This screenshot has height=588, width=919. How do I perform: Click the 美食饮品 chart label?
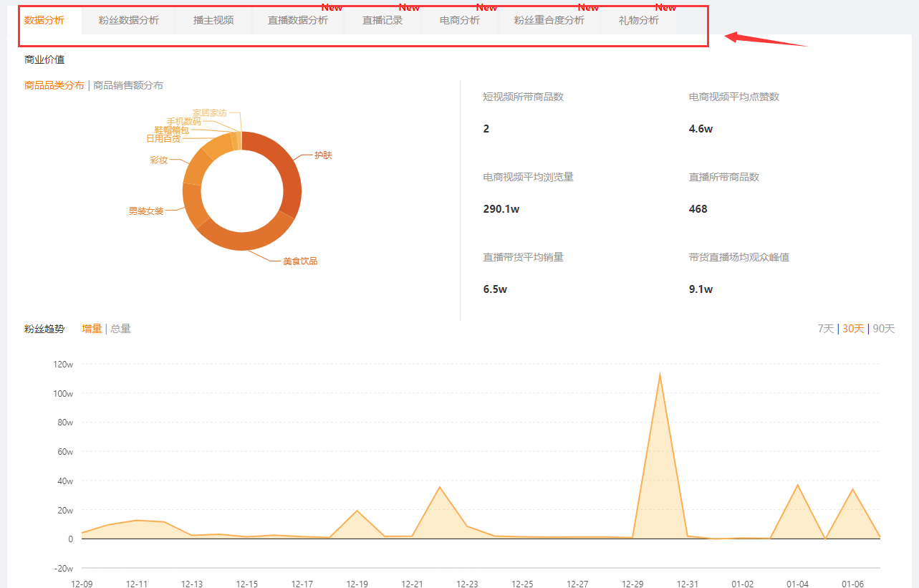(x=300, y=261)
